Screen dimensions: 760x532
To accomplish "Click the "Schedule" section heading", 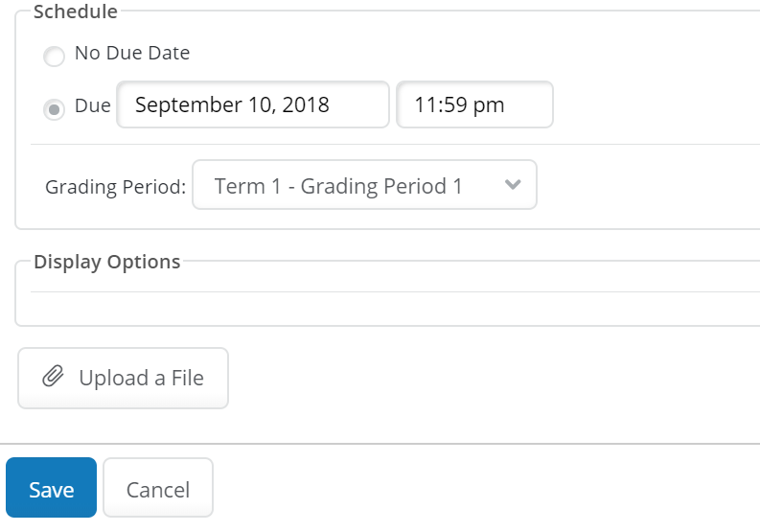I will click(76, 12).
